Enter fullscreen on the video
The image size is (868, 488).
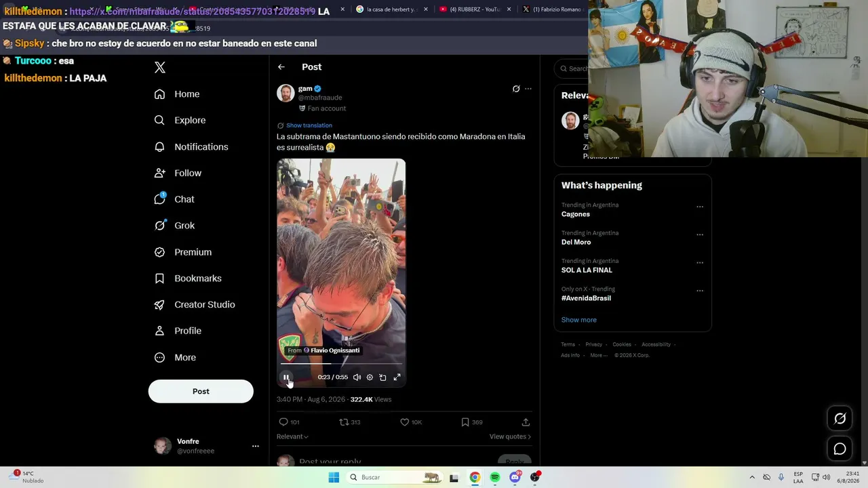pyautogui.click(x=397, y=378)
